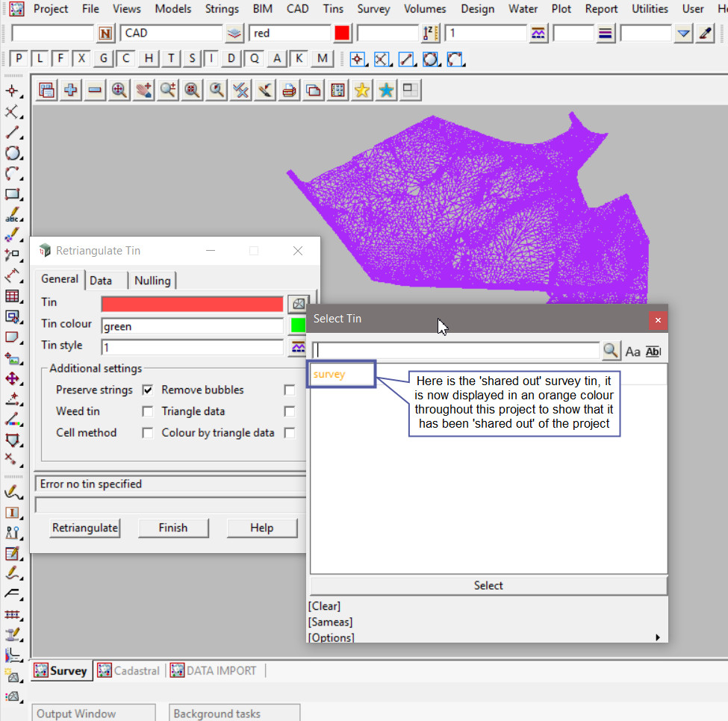The height and width of the screenshot is (721, 728).
Task: Click the search magnifier in Select Tin
Action: [x=611, y=351]
